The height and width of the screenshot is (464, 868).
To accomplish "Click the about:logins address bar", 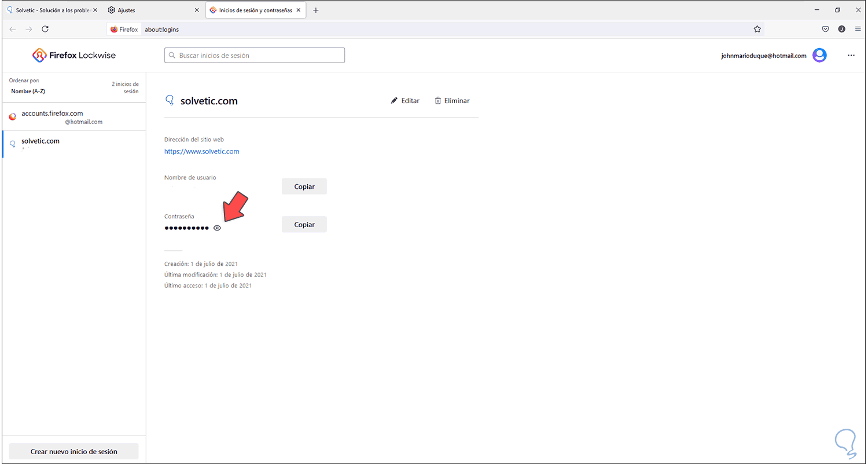I will [434, 29].
